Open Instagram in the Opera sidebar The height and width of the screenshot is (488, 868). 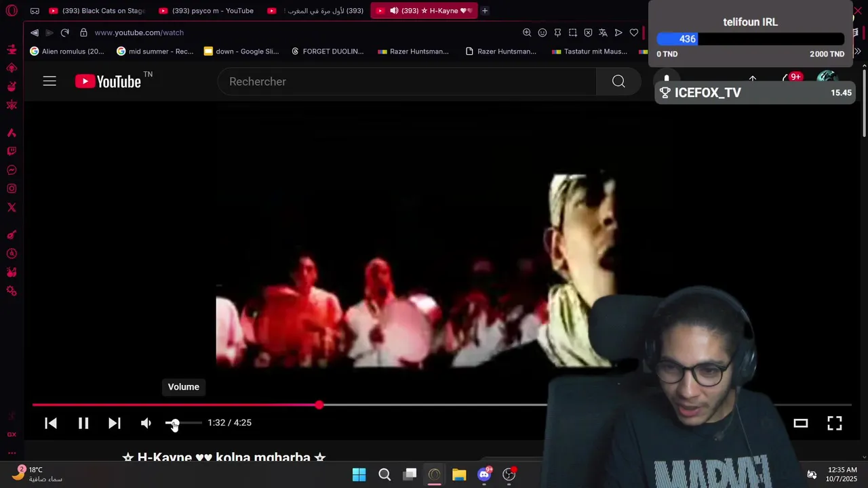(12, 188)
